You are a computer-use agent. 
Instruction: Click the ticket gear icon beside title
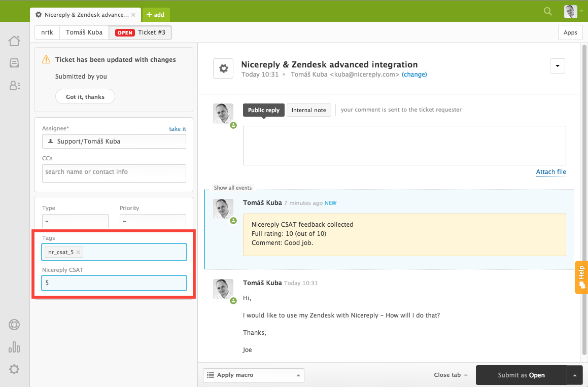coord(224,68)
